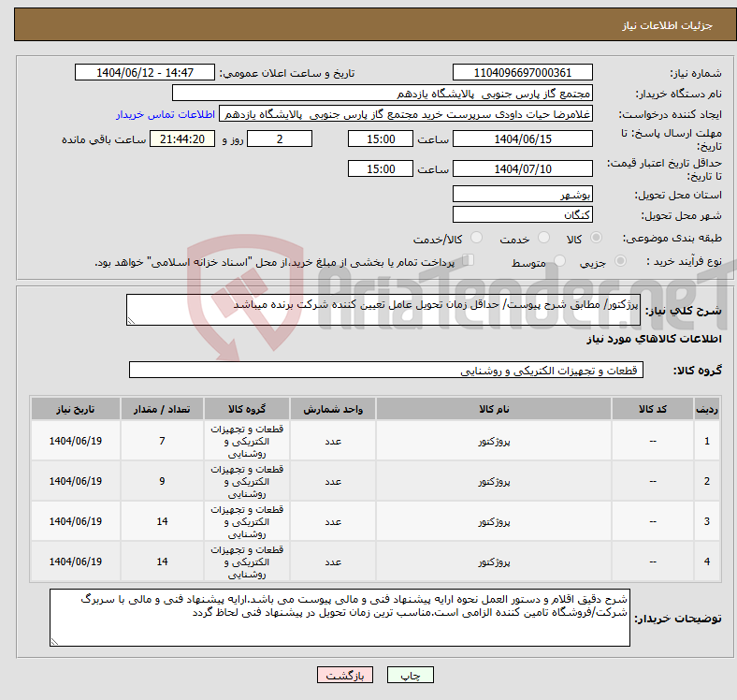Viewport: 737px width, 700px height.
Task: Click the کد کالا column header
Action: (653, 409)
